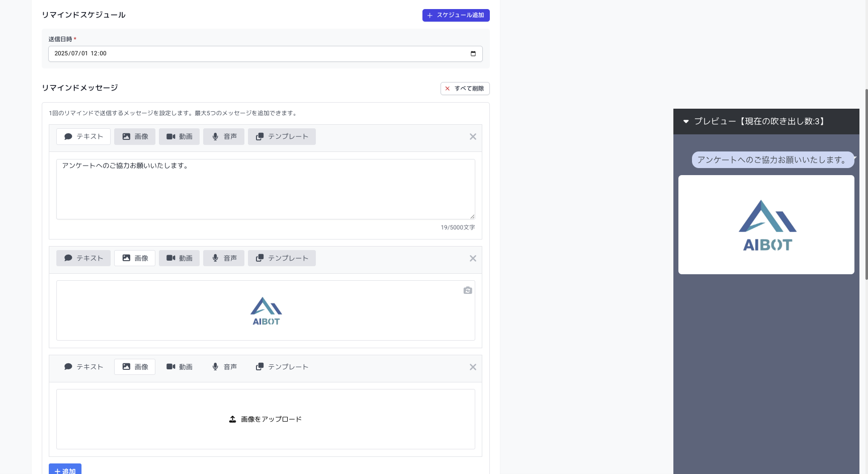Remove the first message block with X
The image size is (868, 474).
[x=473, y=137]
